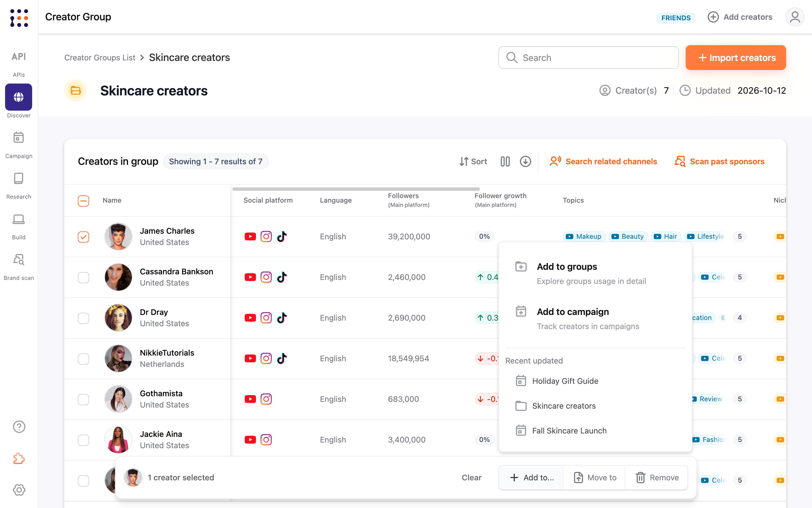Open Brand scan in the sidebar
This screenshot has height=508, width=812.
[x=19, y=267]
